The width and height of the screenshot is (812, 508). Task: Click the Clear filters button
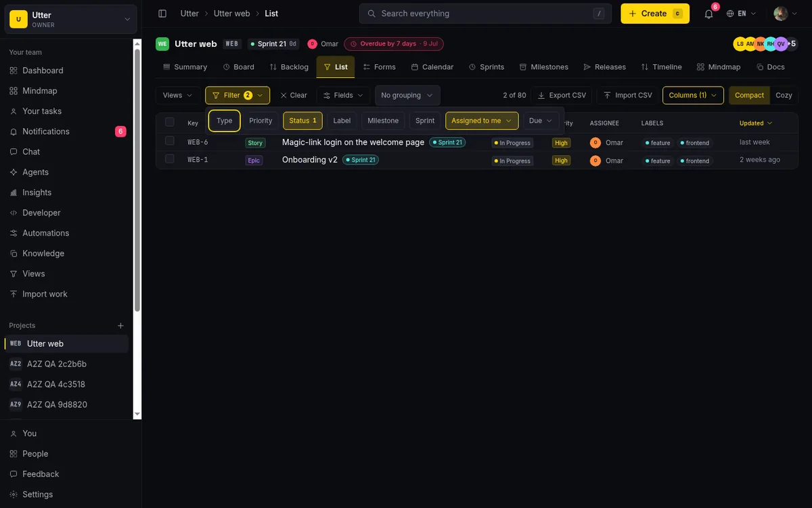294,96
